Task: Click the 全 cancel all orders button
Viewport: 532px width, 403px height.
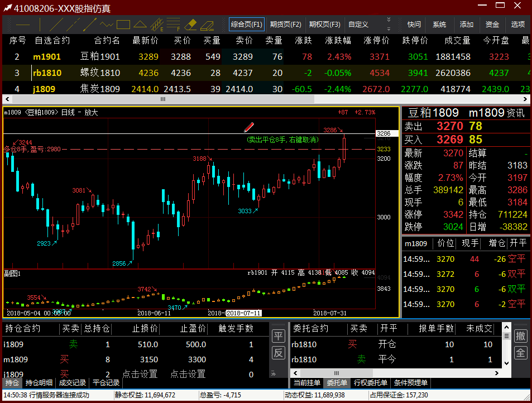Action: coord(520,353)
